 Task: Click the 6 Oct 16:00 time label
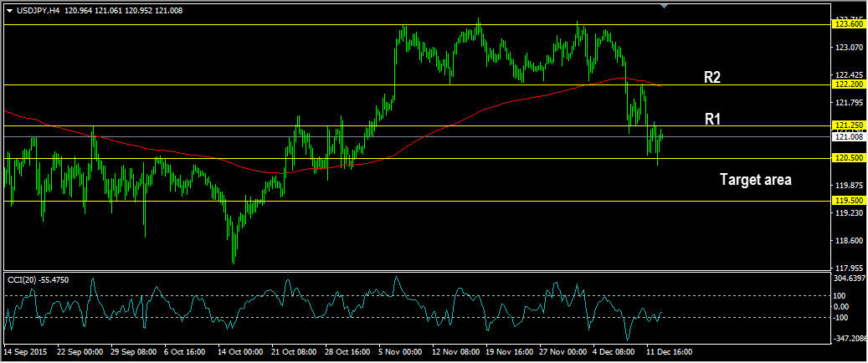point(184,351)
